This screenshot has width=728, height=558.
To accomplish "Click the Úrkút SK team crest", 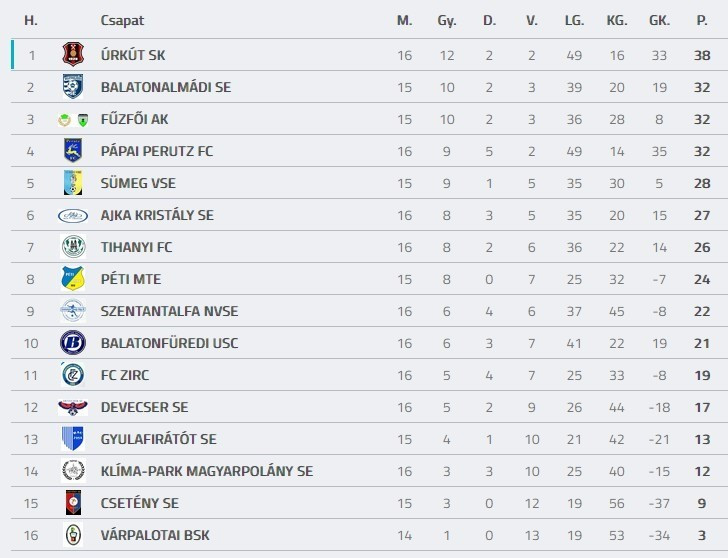I will tap(73, 55).
